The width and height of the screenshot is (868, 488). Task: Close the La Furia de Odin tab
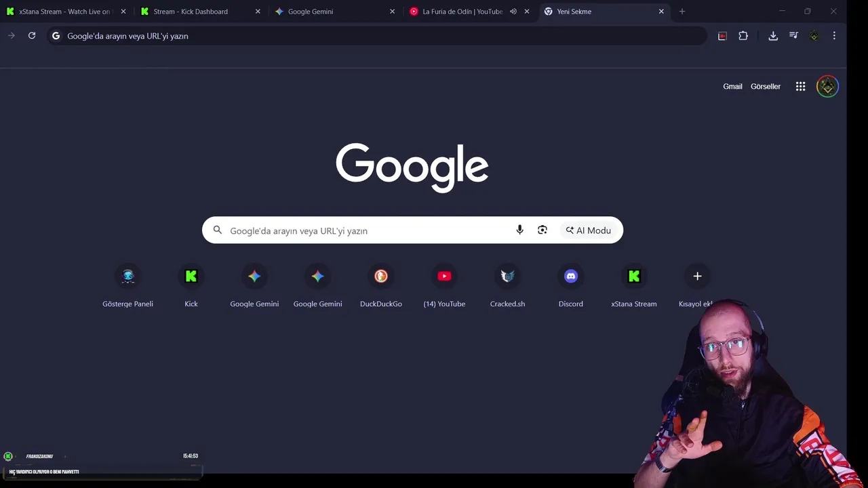click(527, 12)
